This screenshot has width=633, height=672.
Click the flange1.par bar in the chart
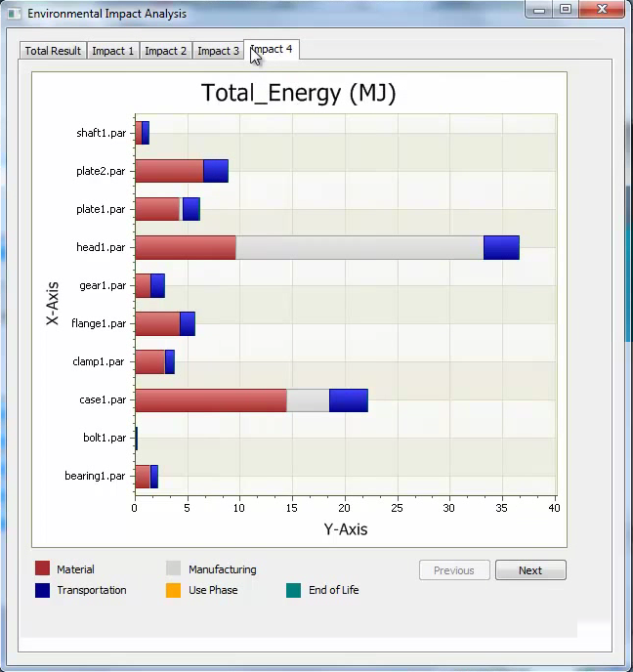pyautogui.click(x=164, y=323)
